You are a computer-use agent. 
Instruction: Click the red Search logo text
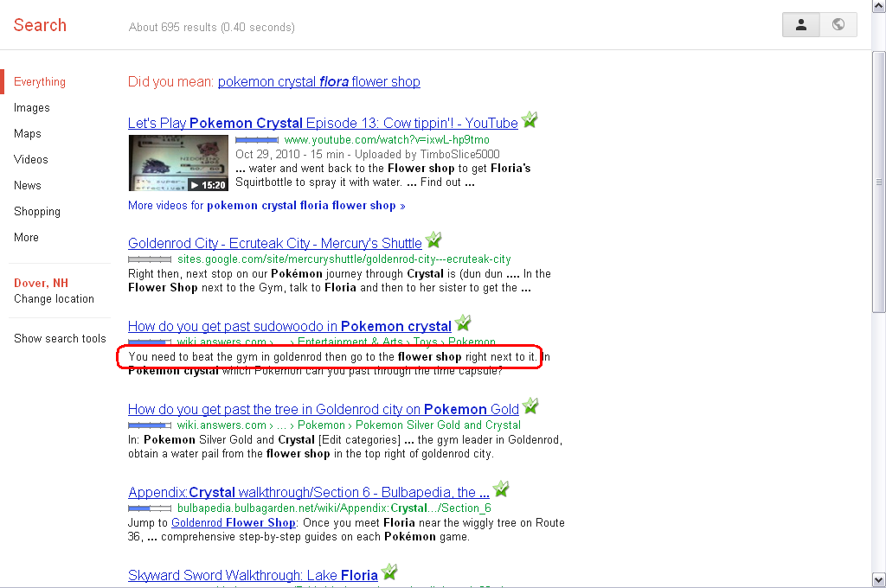tap(40, 25)
